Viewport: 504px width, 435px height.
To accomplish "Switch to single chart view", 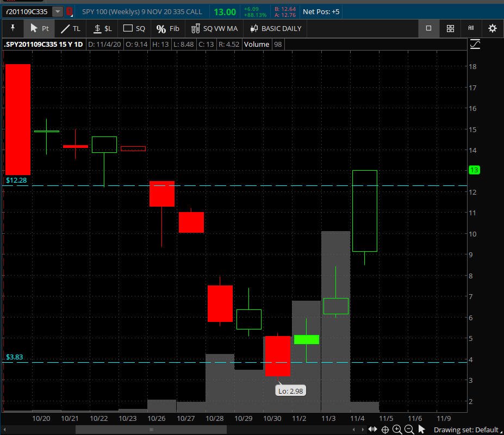I will tap(428, 28).
